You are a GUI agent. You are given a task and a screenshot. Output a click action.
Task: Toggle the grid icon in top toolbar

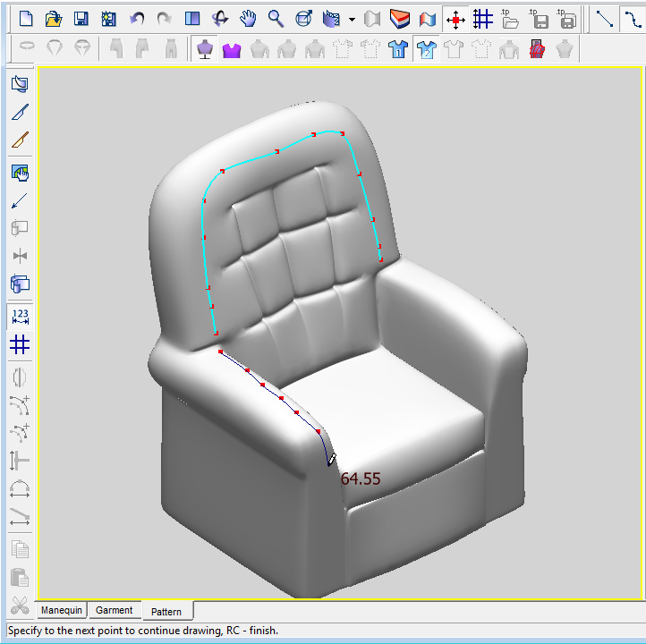483,19
